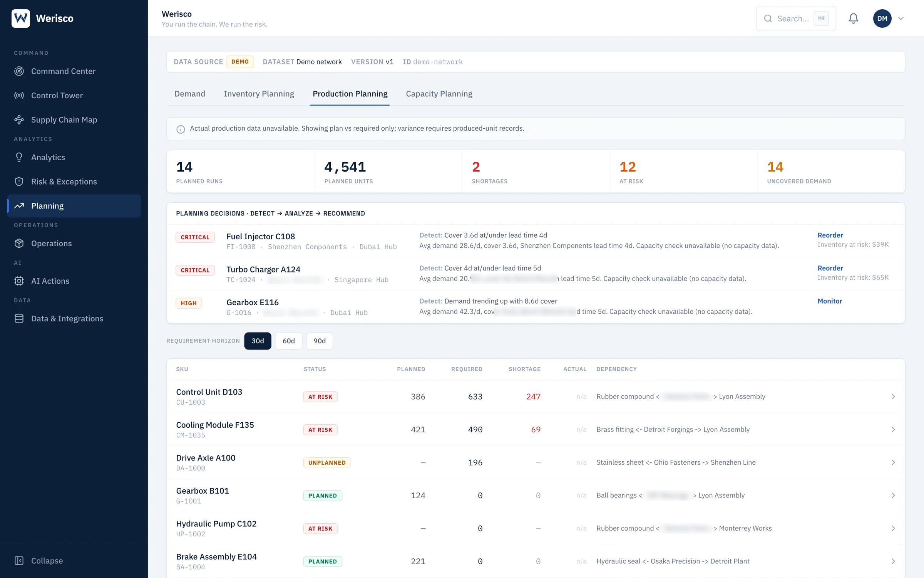Expand the Control Unit D103 row chevron
This screenshot has width=924, height=578.
point(893,397)
